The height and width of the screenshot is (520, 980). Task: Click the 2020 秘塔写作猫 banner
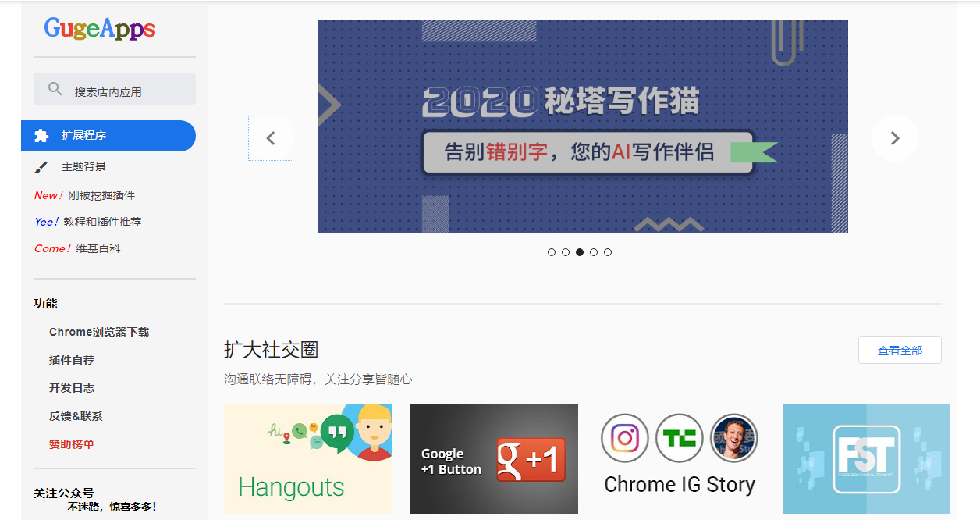pos(582,126)
